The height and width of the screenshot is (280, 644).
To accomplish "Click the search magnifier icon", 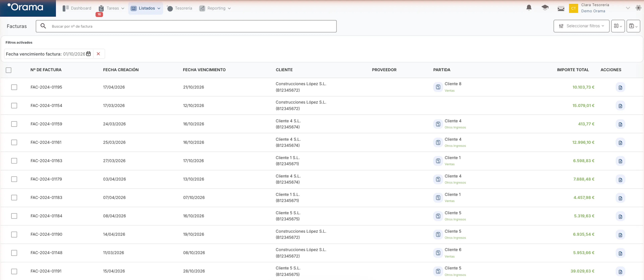I will tap(43, 26).
